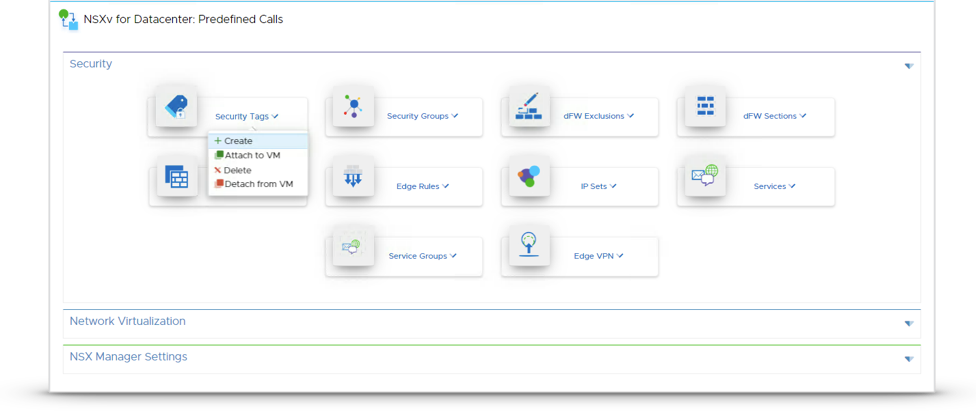Screen dimensions: 976x413
Task: Click the Service Groups icon
Action: coord(353,246)
